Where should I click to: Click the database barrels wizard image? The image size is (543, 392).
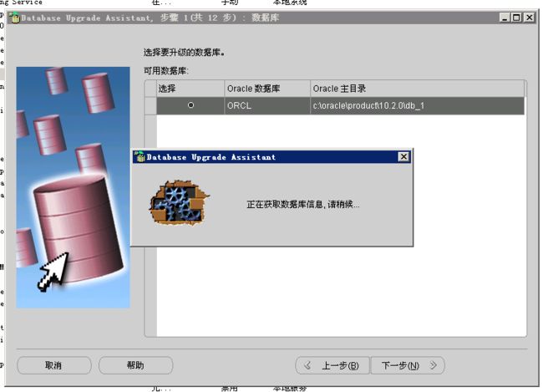(73, 187)
